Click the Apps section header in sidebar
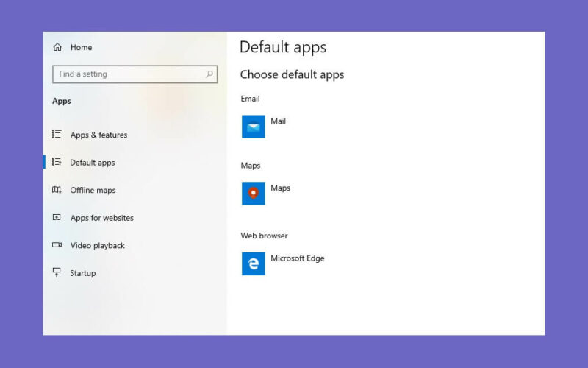The height and width of the screenshot is (368, 588). (62, 101)
